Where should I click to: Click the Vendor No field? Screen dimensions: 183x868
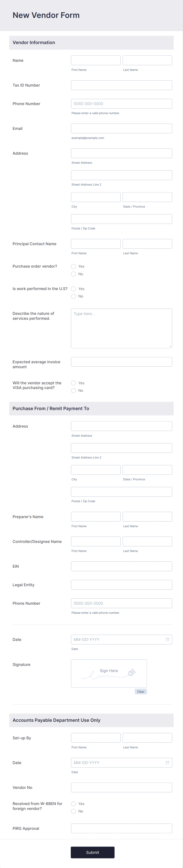121,788
